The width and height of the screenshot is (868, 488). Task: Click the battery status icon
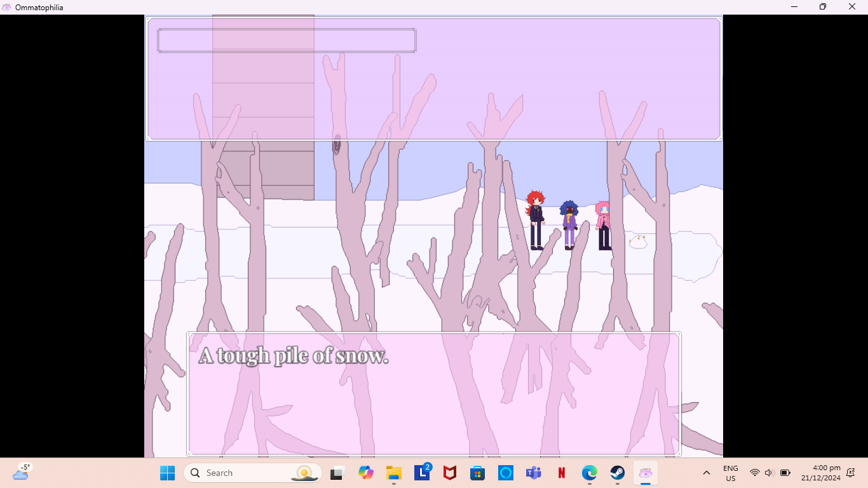[x=785, y=473]
